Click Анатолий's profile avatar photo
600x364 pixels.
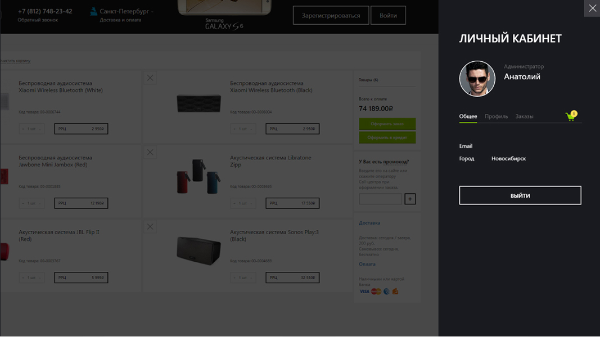(x=477, y=79)
